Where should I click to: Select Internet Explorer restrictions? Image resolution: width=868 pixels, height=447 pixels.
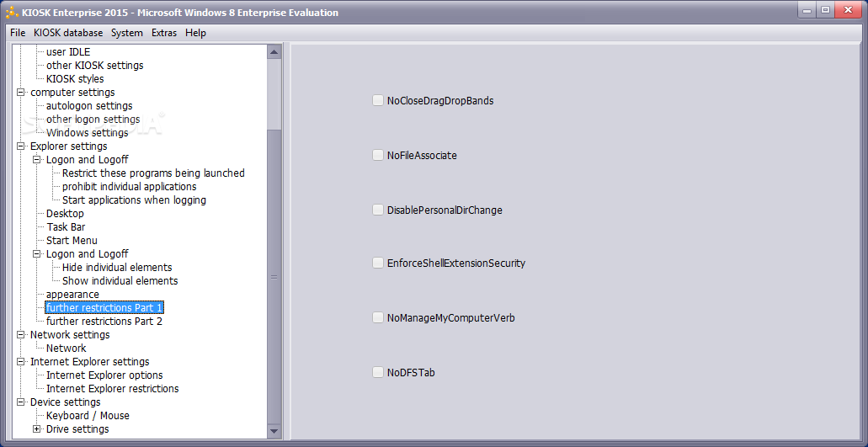(x=112, y=388)
